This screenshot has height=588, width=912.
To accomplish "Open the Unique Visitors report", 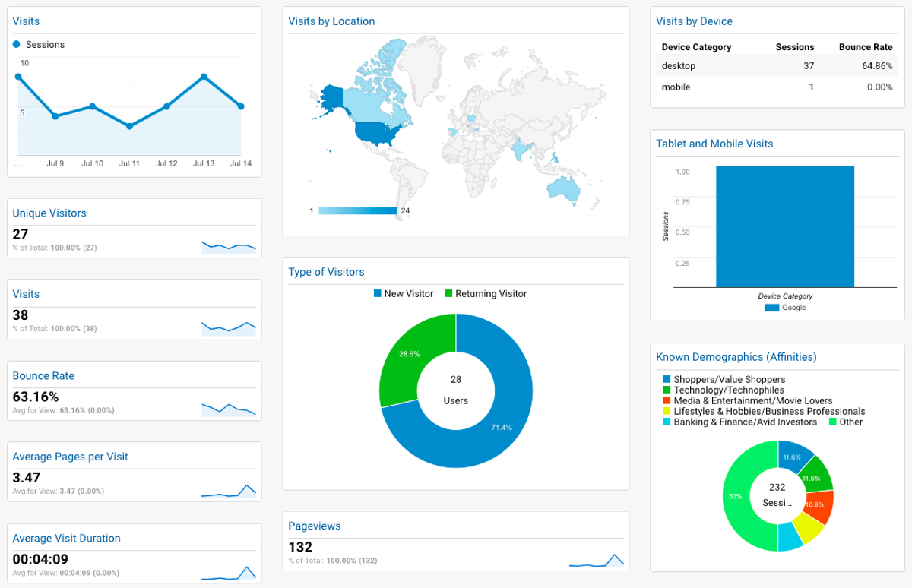I will [x=49, y=213].
